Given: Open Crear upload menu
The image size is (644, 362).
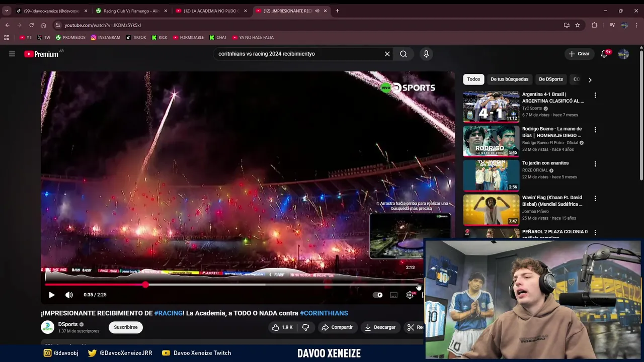Looking at the screenshot, I should tap(579, 54).
